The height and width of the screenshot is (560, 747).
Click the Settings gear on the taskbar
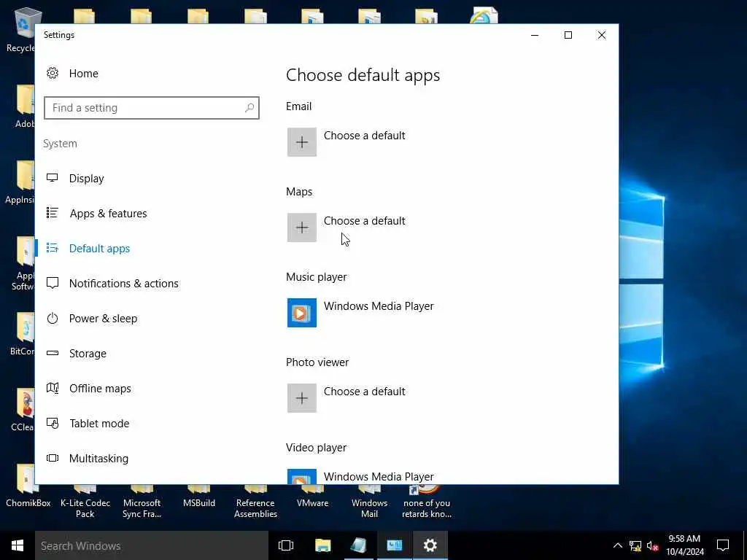(430, 545)
